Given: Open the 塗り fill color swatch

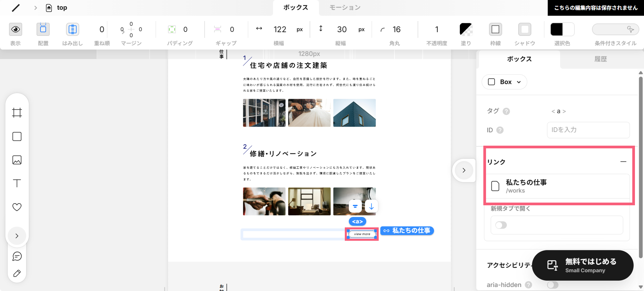Looking at the screenshot, I should tap(466, 29).
